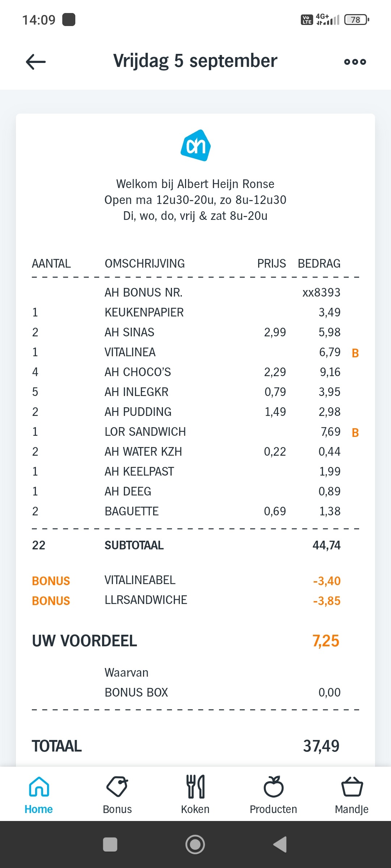Tap the battery indicator showing 78
The width and height of the screenshot is (391, 868).
356,20
